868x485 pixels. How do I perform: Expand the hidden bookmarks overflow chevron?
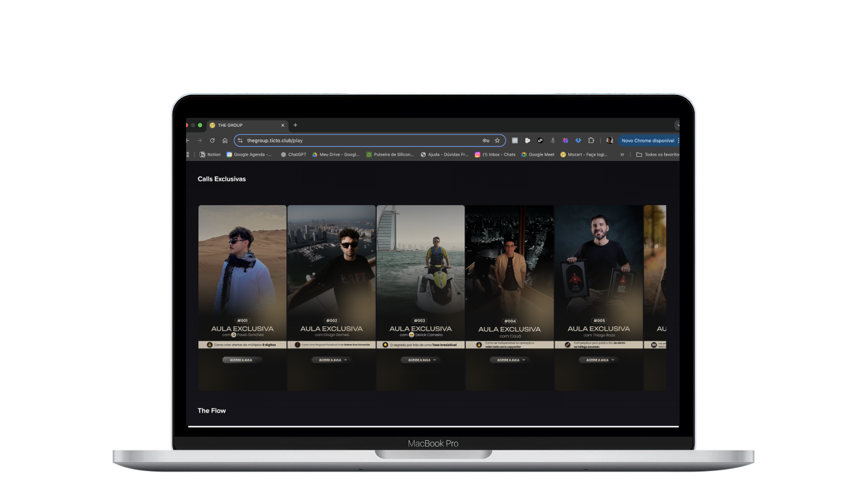[x=622, y=154]
